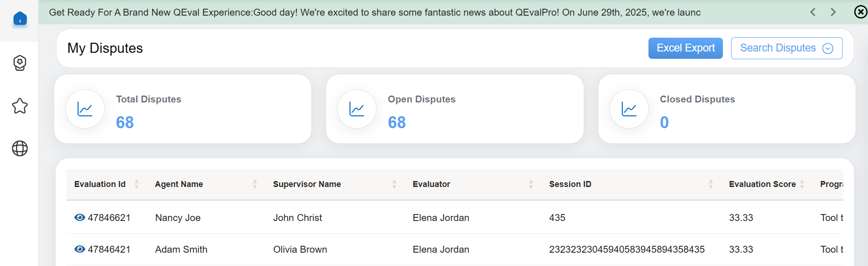Sort table by Supervisor Name column

coord(394,184)
